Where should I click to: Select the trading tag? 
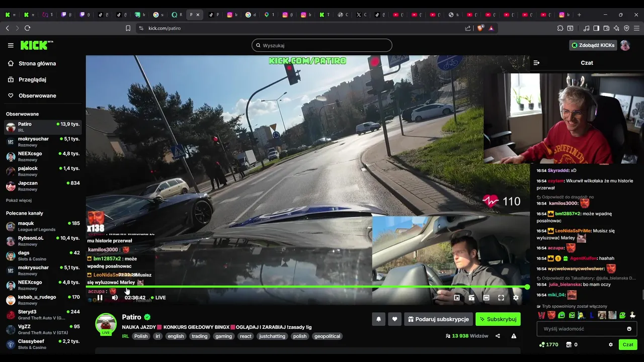(x=199, y=336)
